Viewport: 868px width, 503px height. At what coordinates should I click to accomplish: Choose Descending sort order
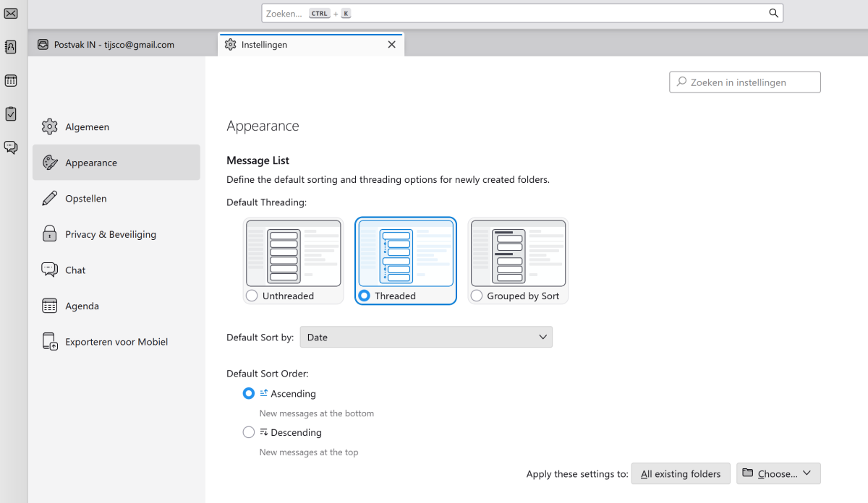(x=249, y=432)
